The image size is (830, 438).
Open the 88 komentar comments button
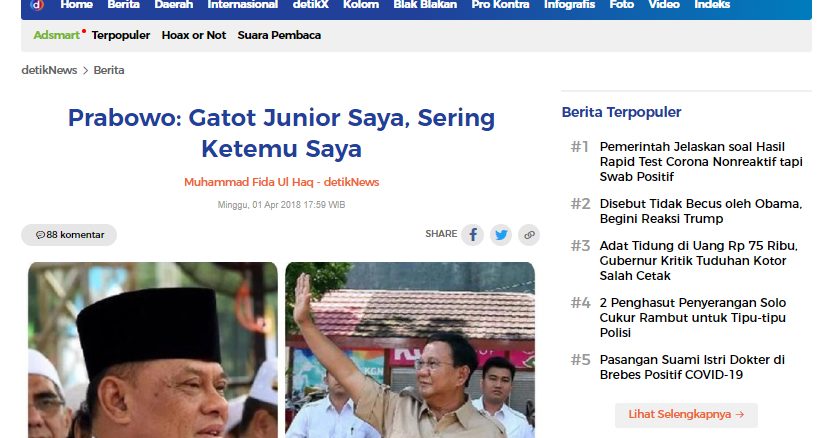tap(69, 235)
